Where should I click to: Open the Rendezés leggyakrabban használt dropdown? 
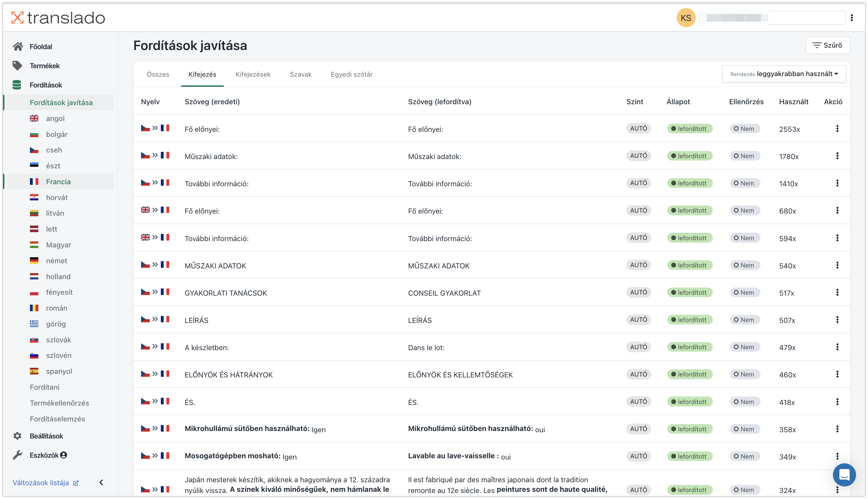pos(784,74)
